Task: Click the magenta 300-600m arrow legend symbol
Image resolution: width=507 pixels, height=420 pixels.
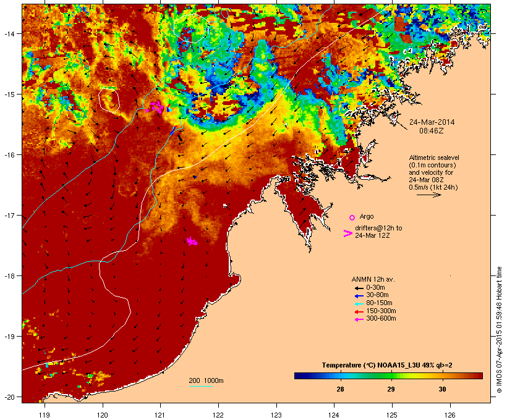Action: click(359, 319)
